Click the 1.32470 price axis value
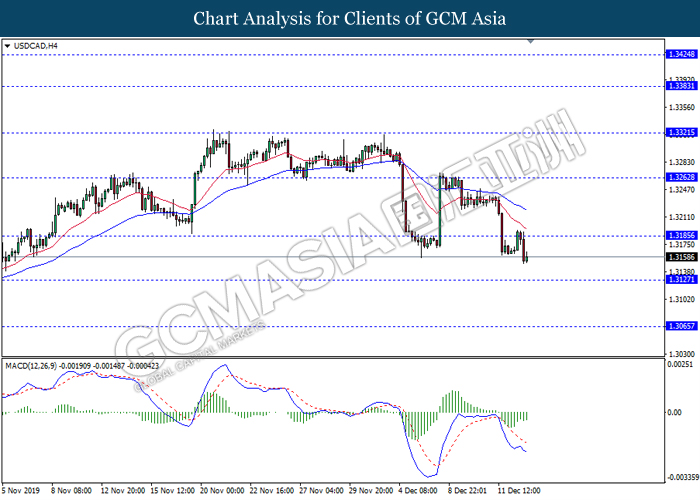Viewport: 700px width, 500px height. click(x=682, y=190)
